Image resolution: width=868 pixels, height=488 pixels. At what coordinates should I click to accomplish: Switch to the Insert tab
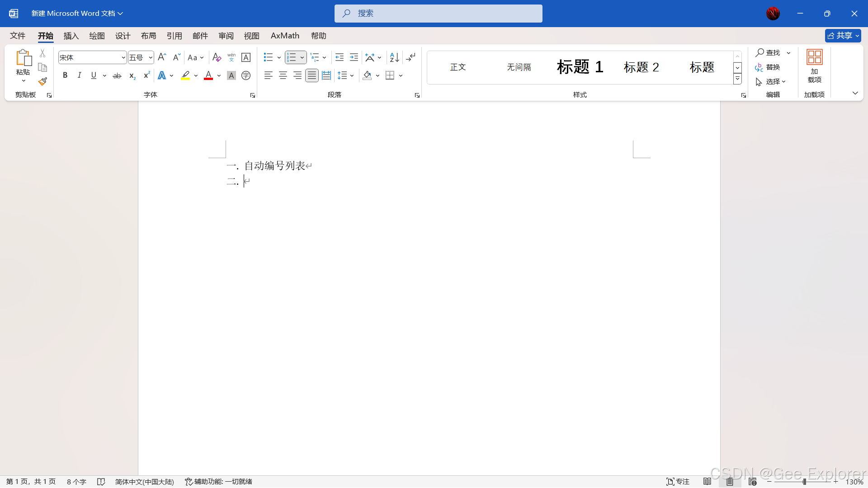click(x=71, y=36)
